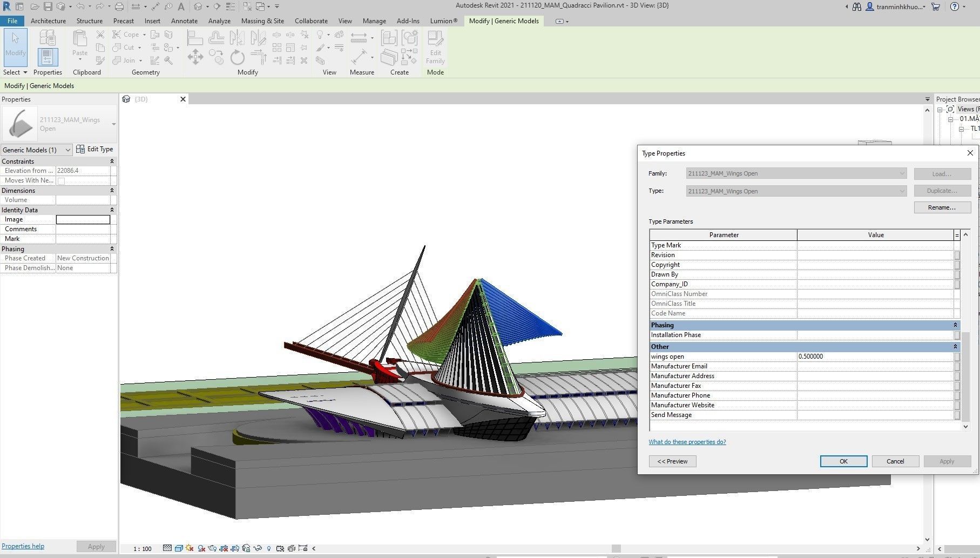
Task: Open the Manage ribbon tab
Action: point(374,21)
